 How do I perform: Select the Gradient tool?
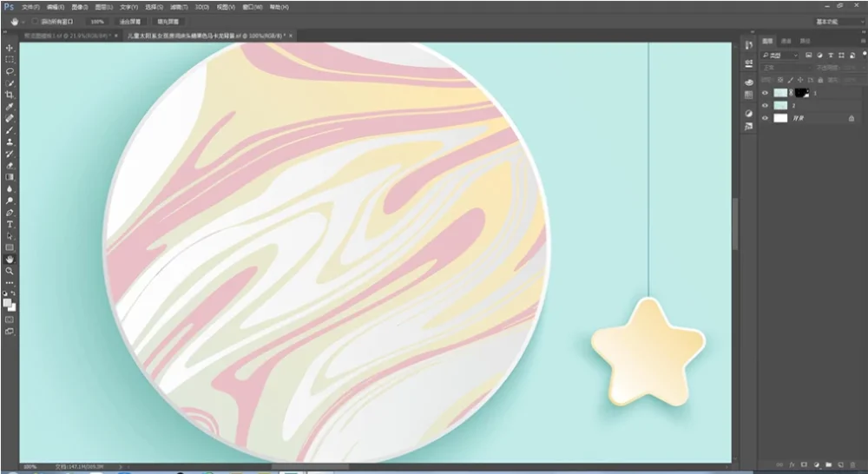[x=10, y=177]
